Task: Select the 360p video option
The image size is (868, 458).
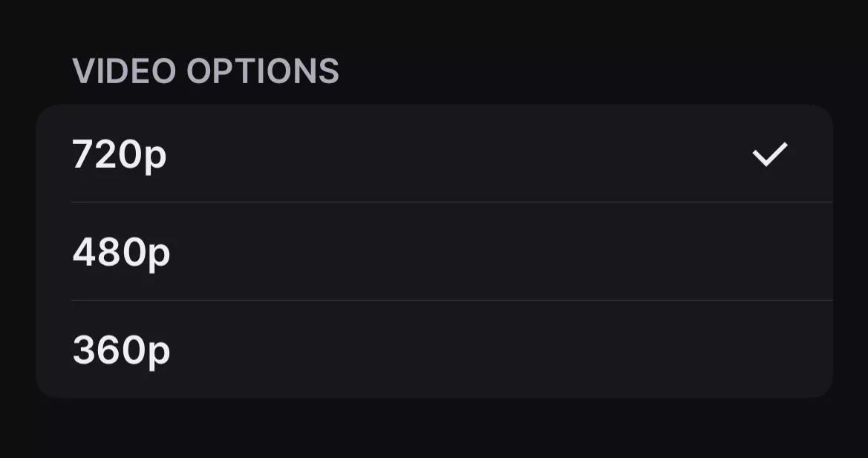Action: (434, 350)
